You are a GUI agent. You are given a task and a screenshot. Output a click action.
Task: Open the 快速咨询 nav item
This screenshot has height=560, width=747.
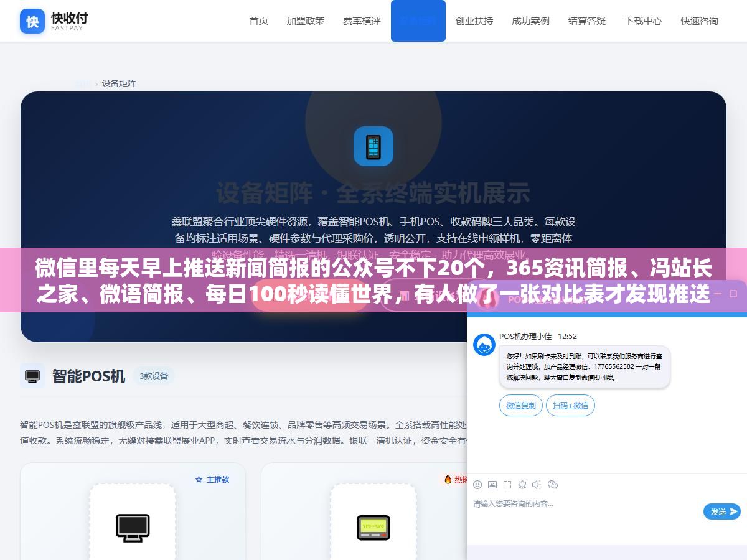[x=700, y=21]
